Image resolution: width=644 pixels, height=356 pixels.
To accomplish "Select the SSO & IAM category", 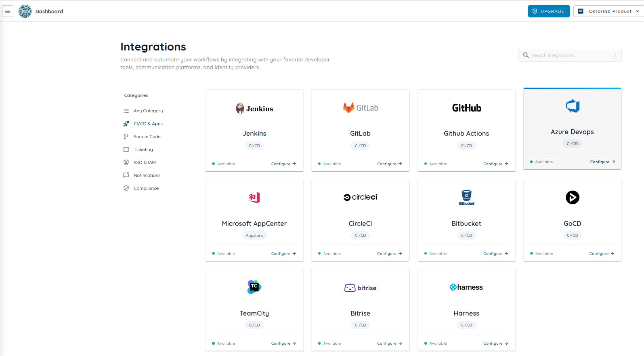I will [x=145, y=162].
